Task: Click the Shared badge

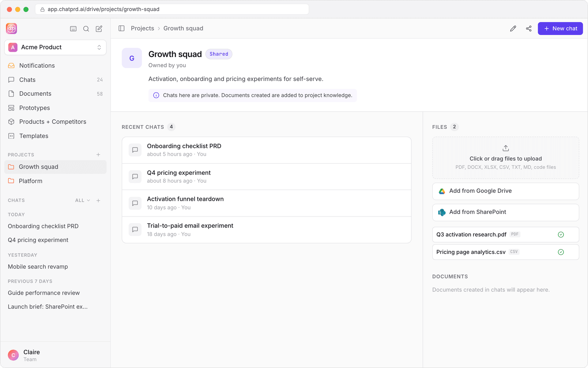Action: point(219,54)
